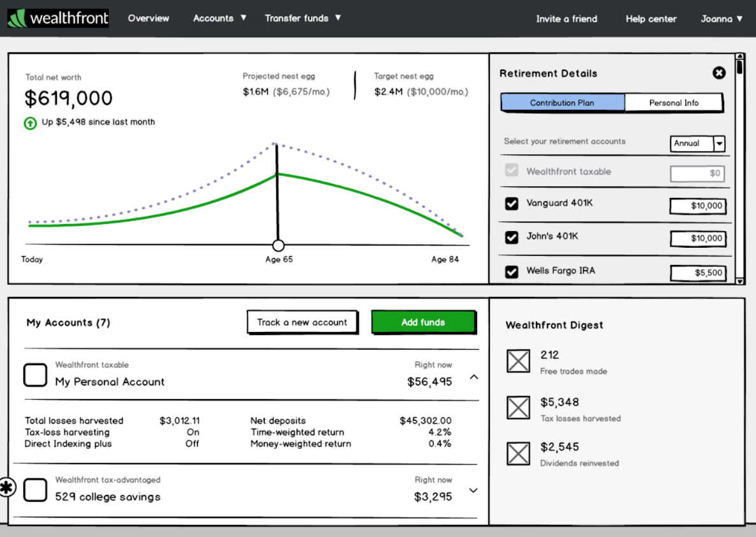Image resolution: width=756 pixels, height=537 pixels.
Task: Click the Vanguard 401K contribution amount field
Action: click(x=698, y=206)
